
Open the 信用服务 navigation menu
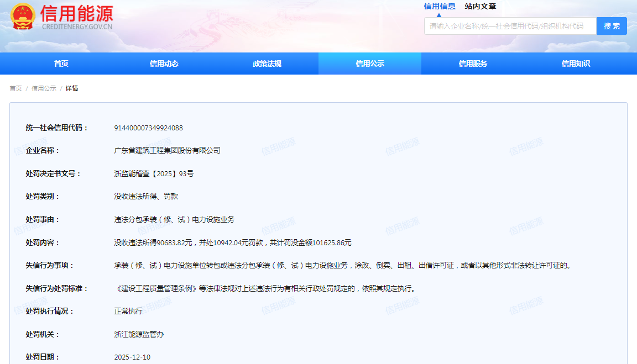[473, 64]
